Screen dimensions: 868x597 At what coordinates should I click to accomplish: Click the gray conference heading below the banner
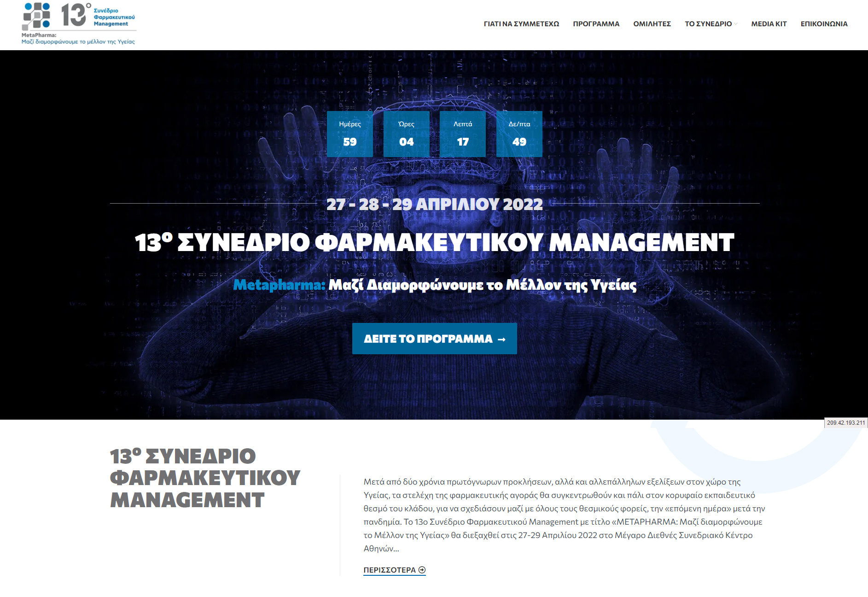(205, 478)
